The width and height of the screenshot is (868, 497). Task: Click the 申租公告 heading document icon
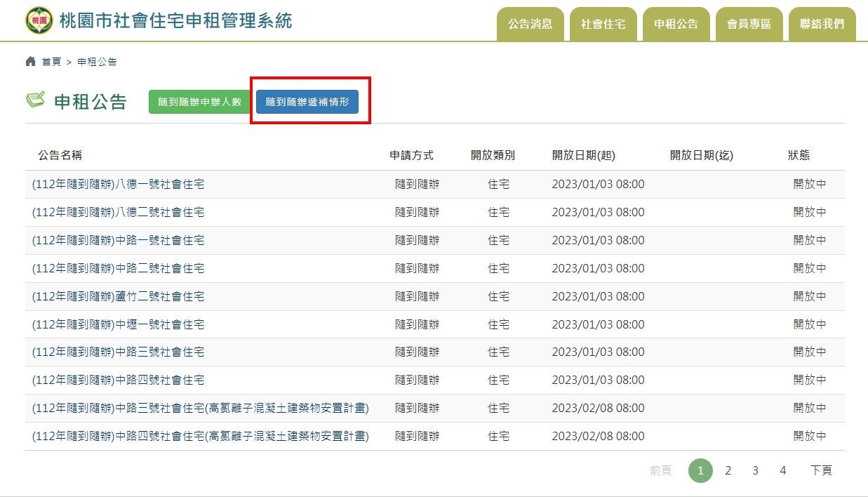[x=36, y=100]
